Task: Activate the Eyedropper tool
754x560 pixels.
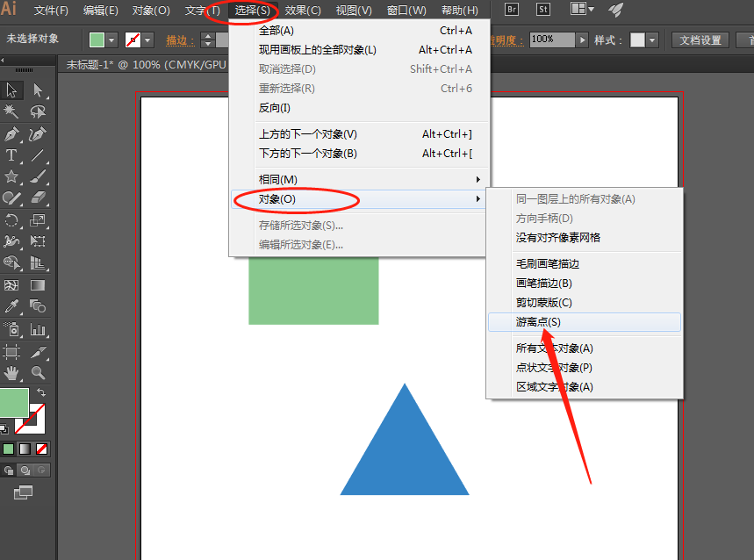Action: (12, 307)
